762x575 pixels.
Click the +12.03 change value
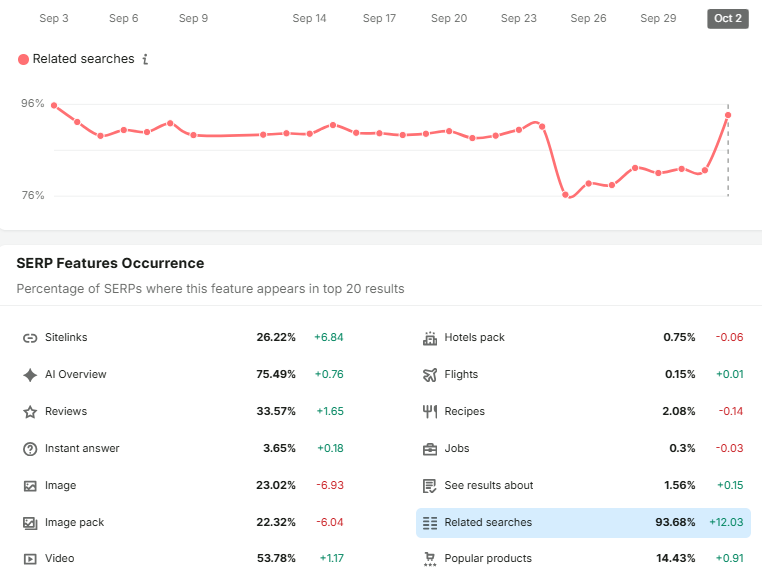pos(726,522)
